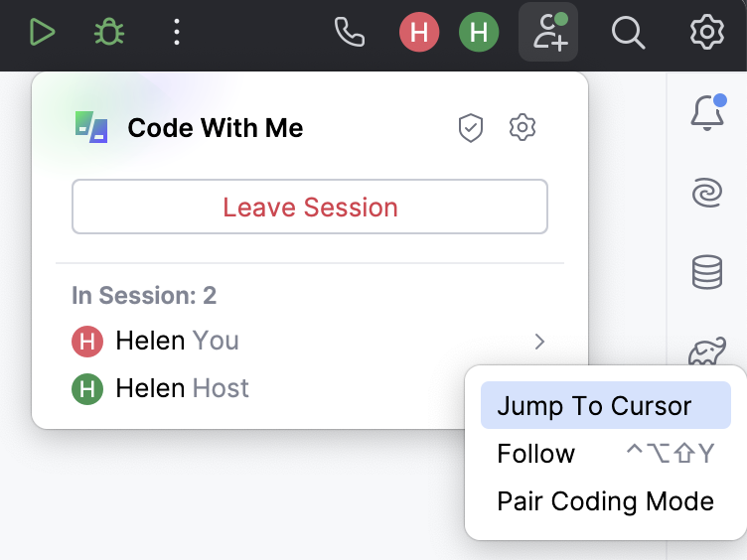Viewport: 747px width, 560px height.
Task: Open Code With Me popup settings gear
Action: pos(523,127)
